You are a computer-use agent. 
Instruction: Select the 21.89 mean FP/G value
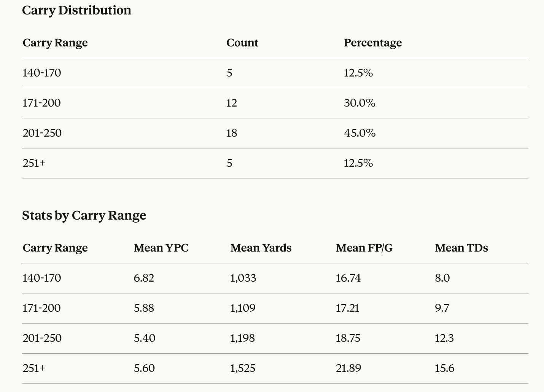pos(348,368)
